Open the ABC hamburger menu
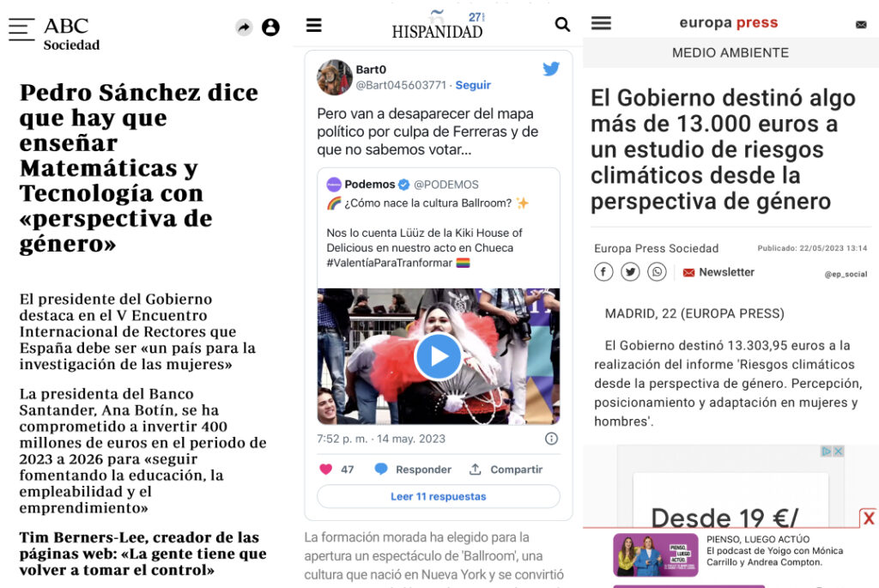The image size is (879, 588). click(x=21, y=29)
